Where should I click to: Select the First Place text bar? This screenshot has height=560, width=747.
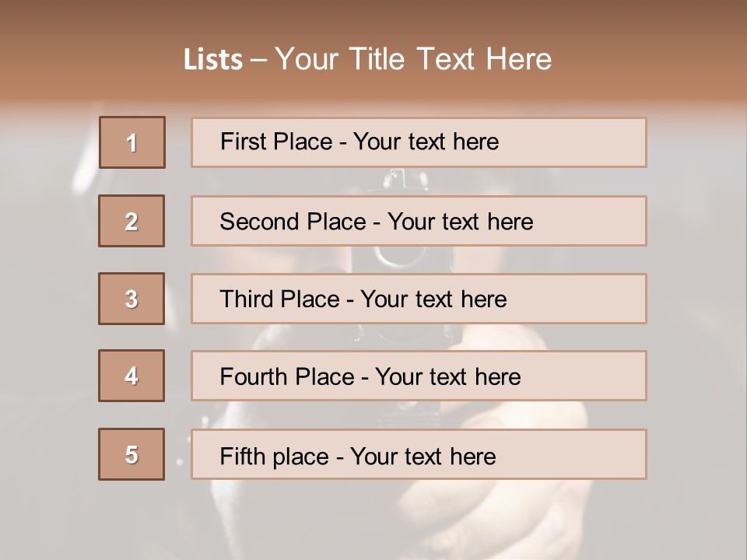[419, 142]
